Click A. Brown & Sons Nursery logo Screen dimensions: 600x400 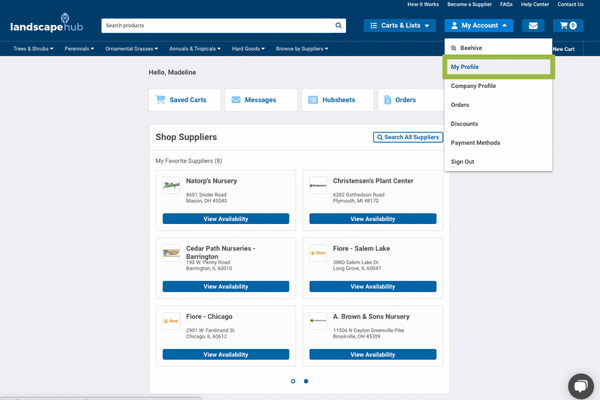pyautogui.click(x=318, y=321)
